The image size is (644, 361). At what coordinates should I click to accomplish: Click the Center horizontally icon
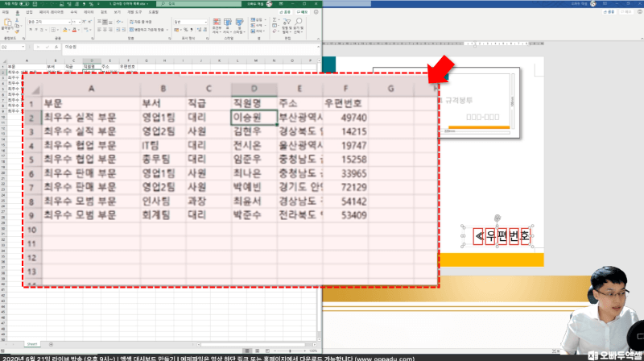105,30
